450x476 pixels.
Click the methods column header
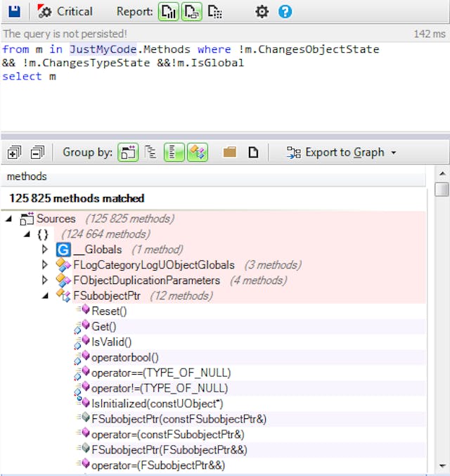(x=28, y=176)
